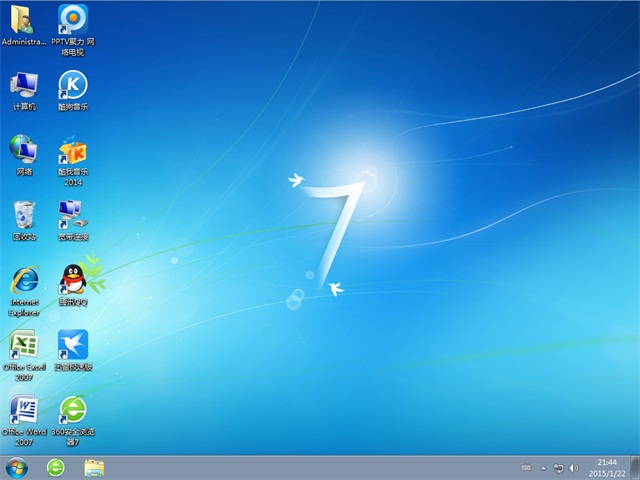Click the volume speaker tray icon
Screen dimensions: 640x480
coord(573,467)
